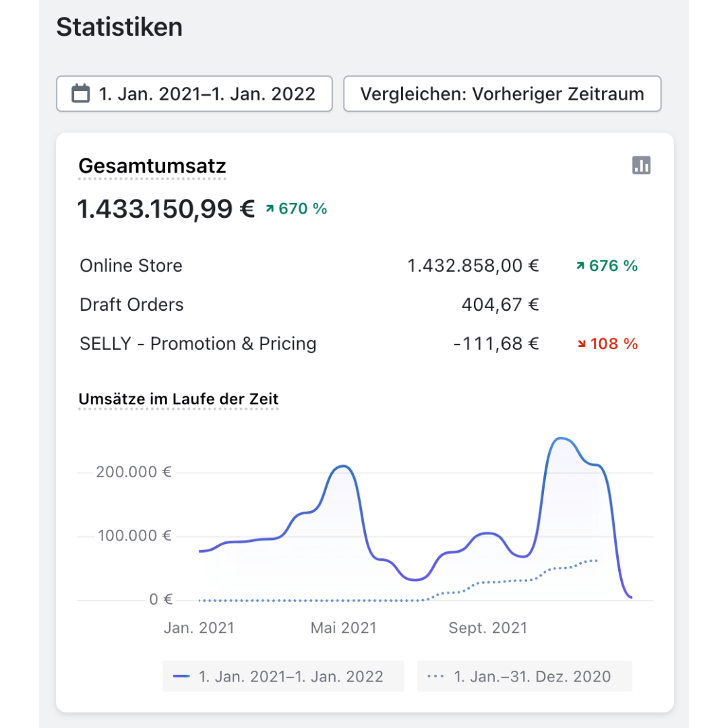Click the calendar icon in date picker
This screenshot has height=728, width=728.
[81, 94]
